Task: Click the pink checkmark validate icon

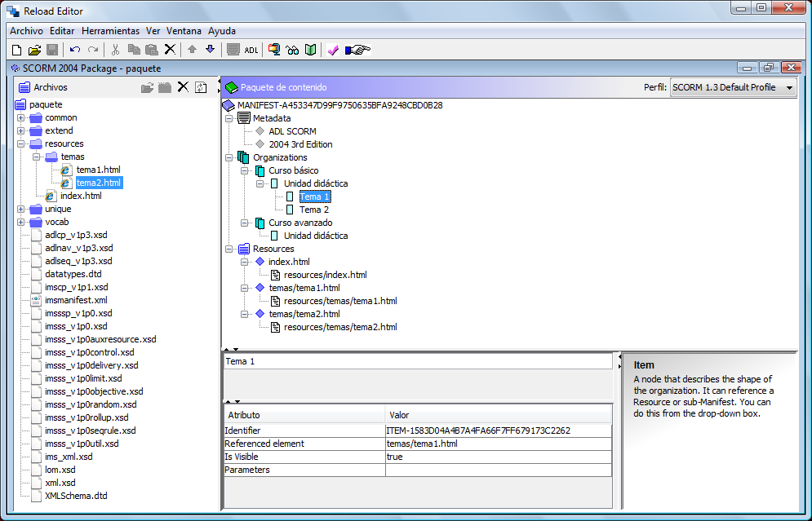Action: point(333,50)
